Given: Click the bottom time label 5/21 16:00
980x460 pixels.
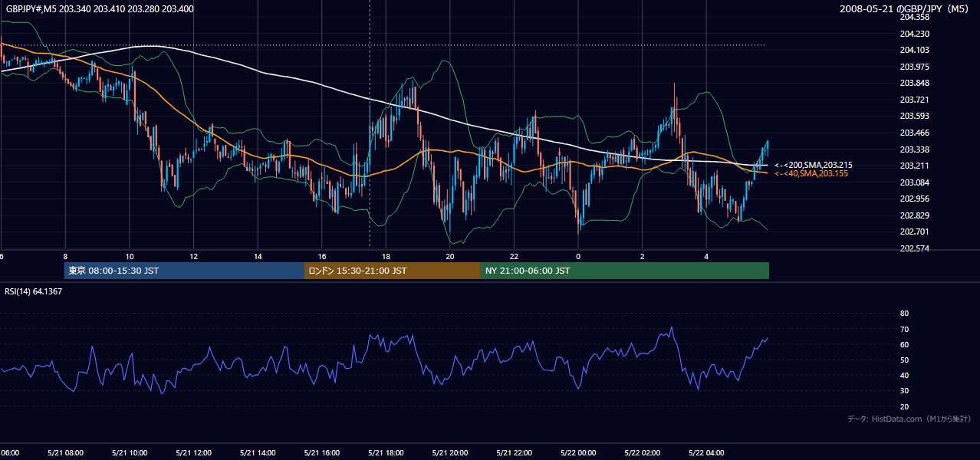Looking at the screenshot, I should click(321, 453).
